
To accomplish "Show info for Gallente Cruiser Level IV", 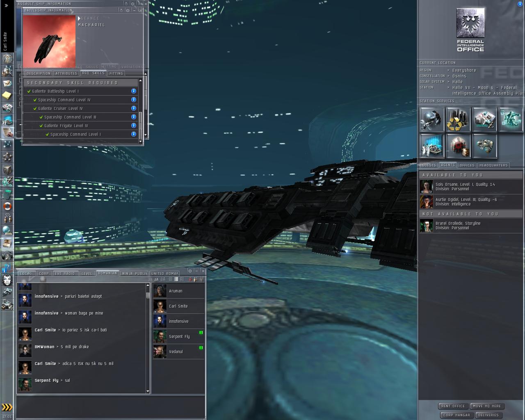I will tap(134, 108).
